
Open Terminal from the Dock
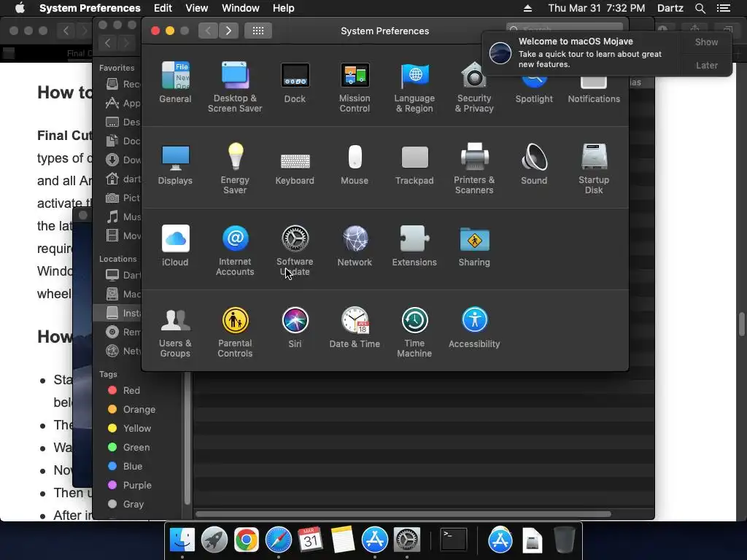[x=454, y=540]
